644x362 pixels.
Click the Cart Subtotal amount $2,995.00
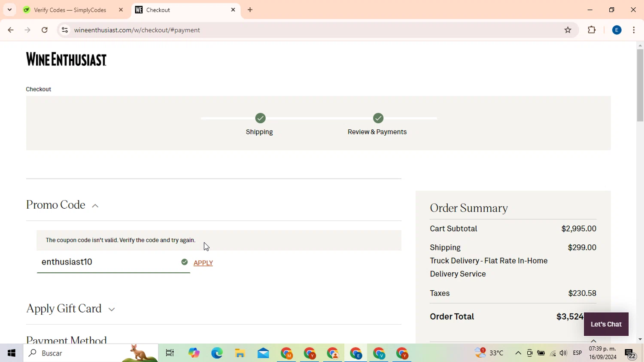579,229
